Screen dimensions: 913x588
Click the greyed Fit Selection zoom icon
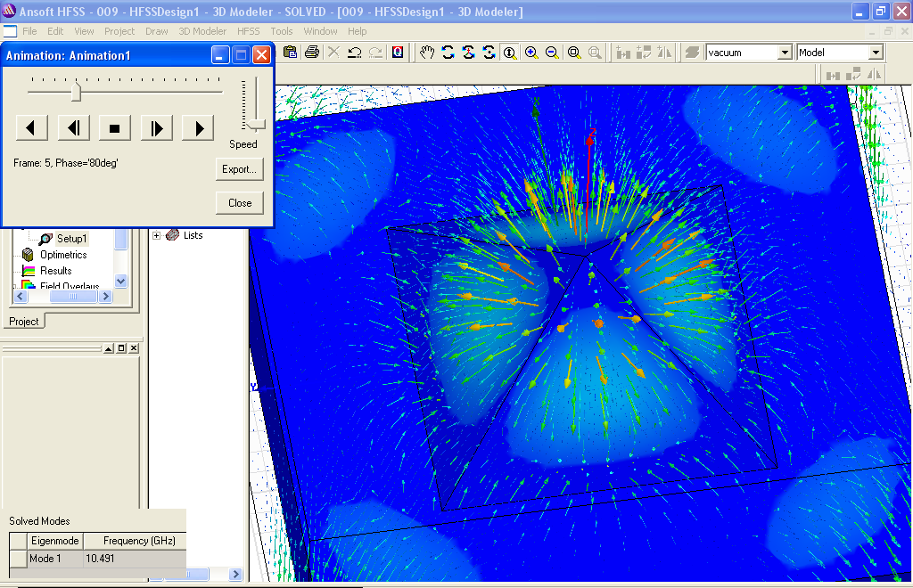[595, 53]
